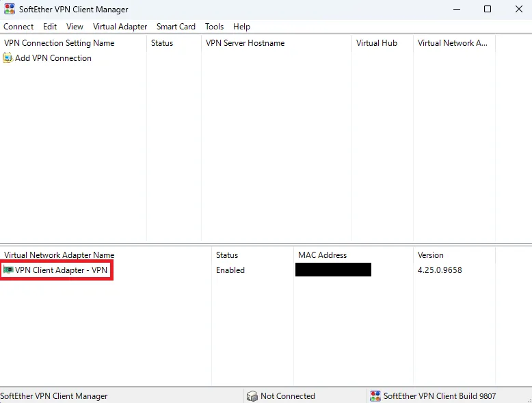Open the Smart Card menu
The image size is (532, 403).
click(x=176, y=27)
